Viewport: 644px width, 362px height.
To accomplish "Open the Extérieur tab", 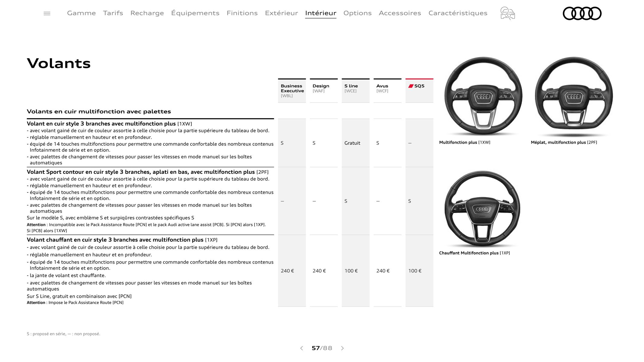I will click(281, 13).
